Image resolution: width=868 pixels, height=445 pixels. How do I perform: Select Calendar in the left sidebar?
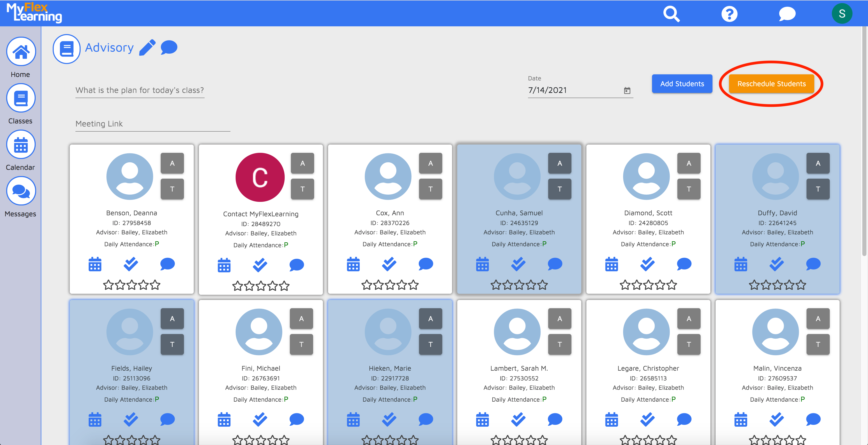tap(21, 144)
